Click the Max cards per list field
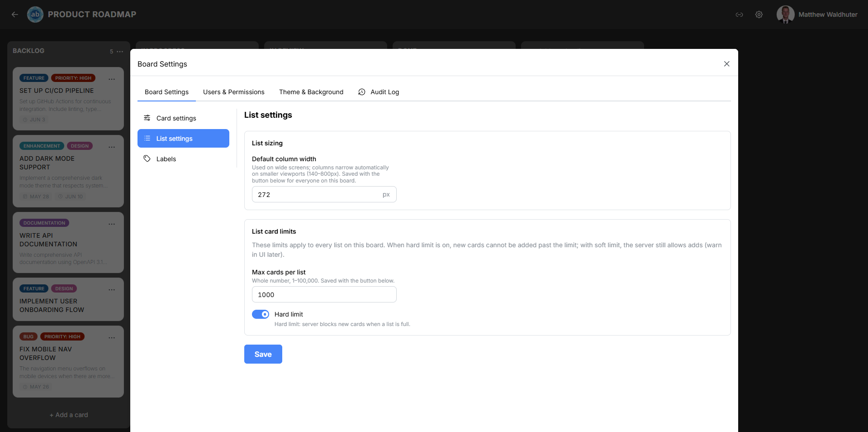Image resolution: width=868 pixels, height=432 pixels. pos(324,295)
